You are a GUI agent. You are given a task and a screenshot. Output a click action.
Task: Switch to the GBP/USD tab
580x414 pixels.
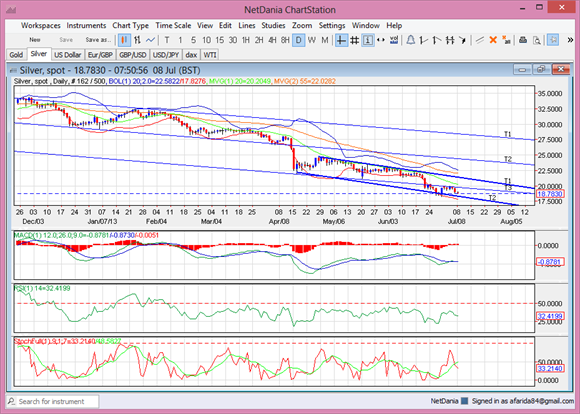coord(133,55)
